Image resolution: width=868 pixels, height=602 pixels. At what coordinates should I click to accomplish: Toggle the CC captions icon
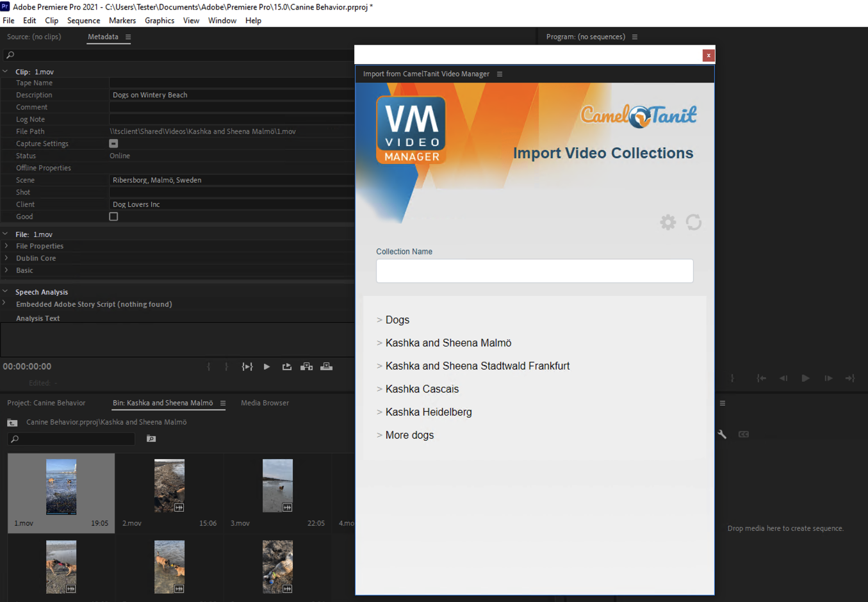click(x=744, y=434)
